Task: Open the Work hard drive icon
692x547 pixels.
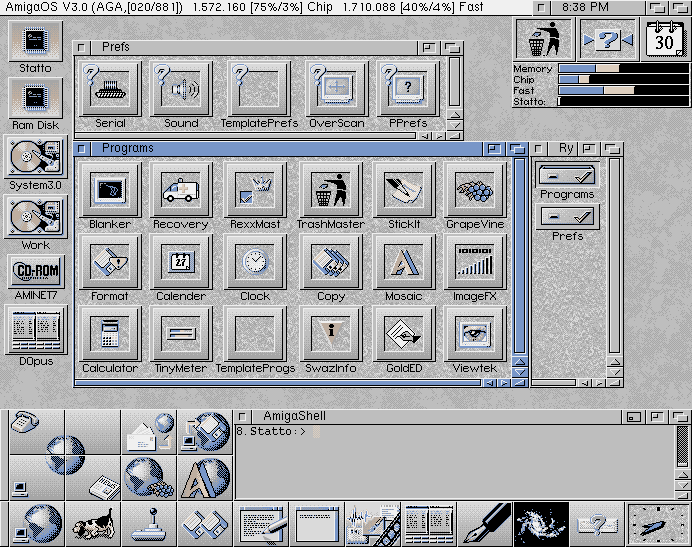Action: (x=35, y=217)
